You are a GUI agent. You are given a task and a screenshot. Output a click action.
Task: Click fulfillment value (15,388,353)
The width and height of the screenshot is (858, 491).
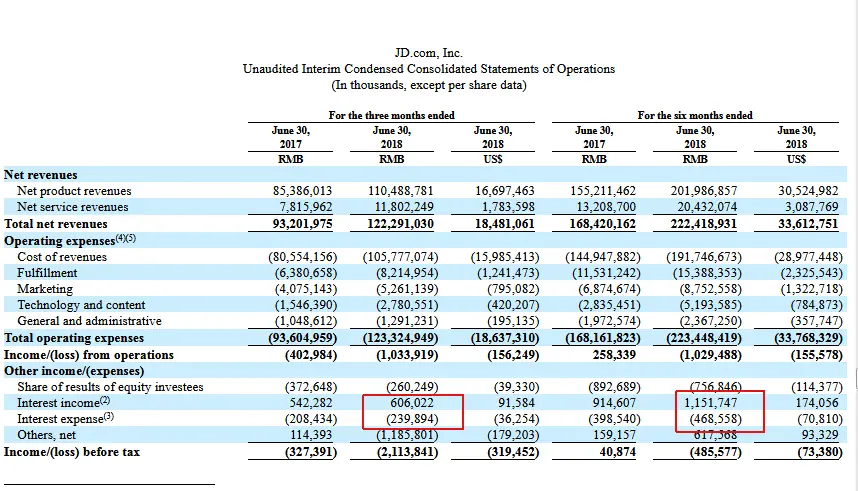point(707,273)
